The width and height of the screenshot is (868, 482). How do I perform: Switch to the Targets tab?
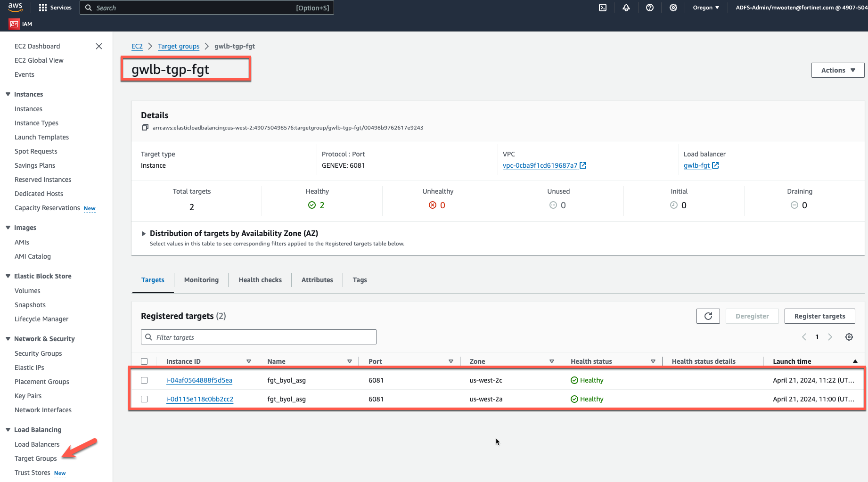tap(153, 280)
